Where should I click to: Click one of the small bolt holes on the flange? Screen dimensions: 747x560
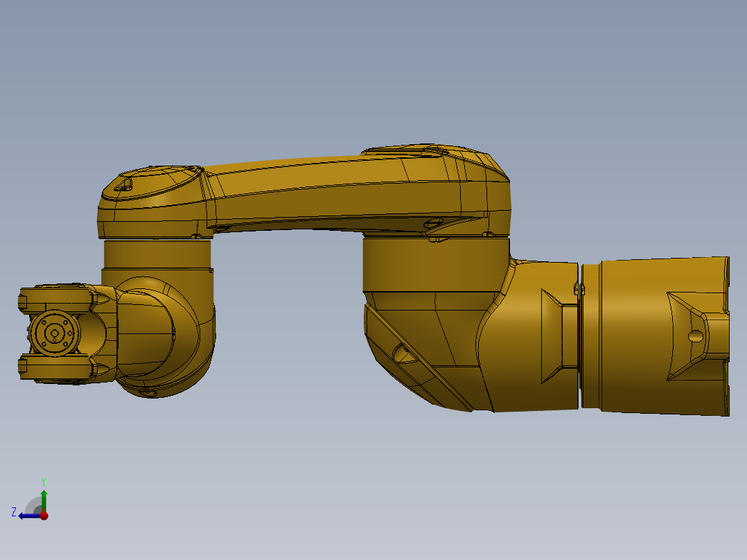pyautogui.click(x=43, y=323)
